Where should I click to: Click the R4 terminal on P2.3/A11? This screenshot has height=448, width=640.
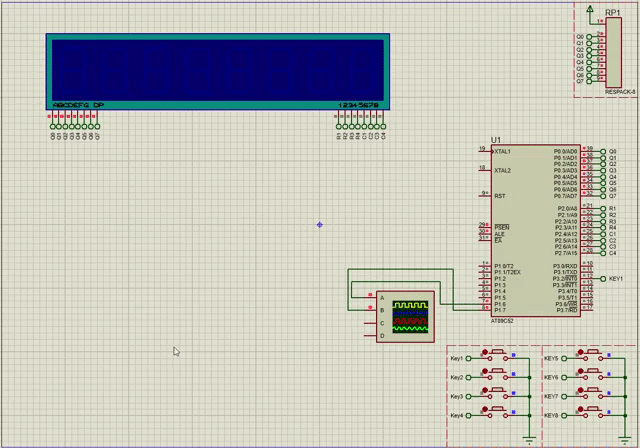coord(603,228)
